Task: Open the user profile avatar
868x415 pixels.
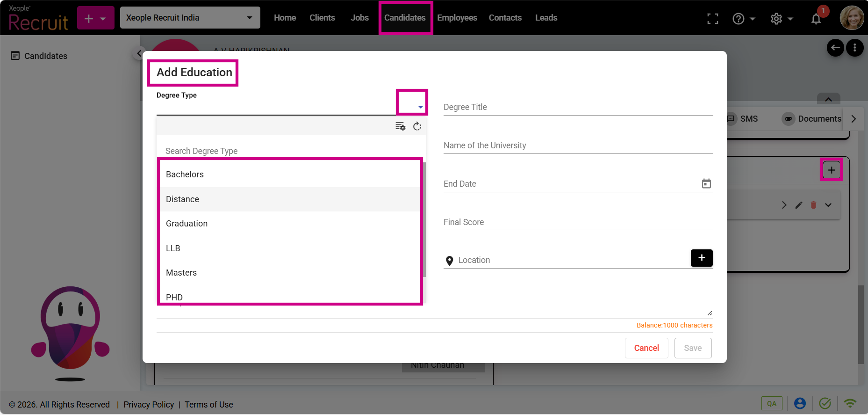Action: click(x=851, y=18)
